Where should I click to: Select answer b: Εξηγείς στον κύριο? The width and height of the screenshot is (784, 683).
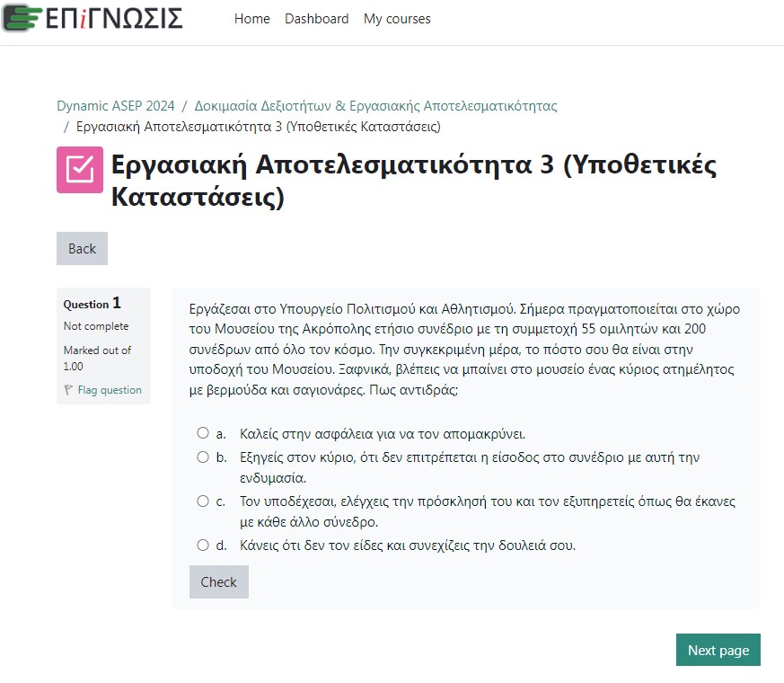[202, 457]
